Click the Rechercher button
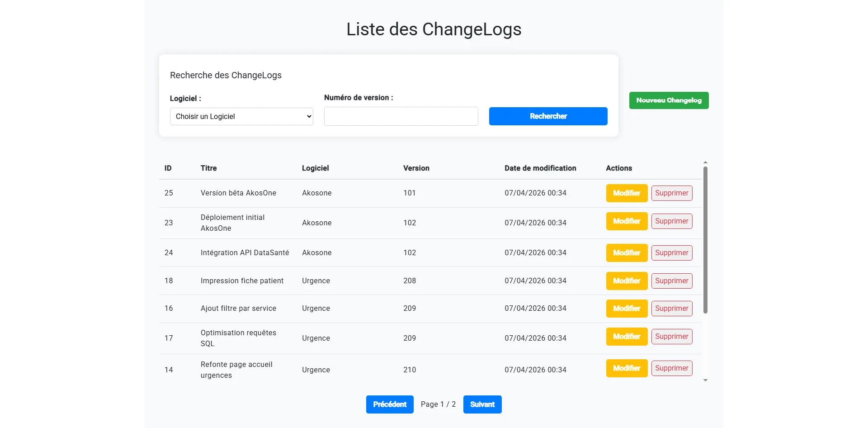868x428 pixels. click(x=548, y=116)
